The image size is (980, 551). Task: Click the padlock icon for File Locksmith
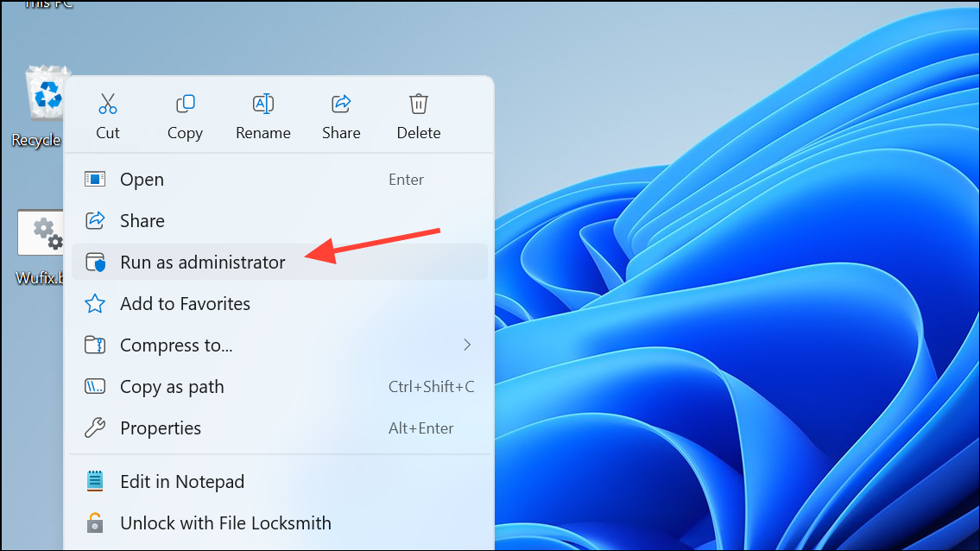point(95,522)
